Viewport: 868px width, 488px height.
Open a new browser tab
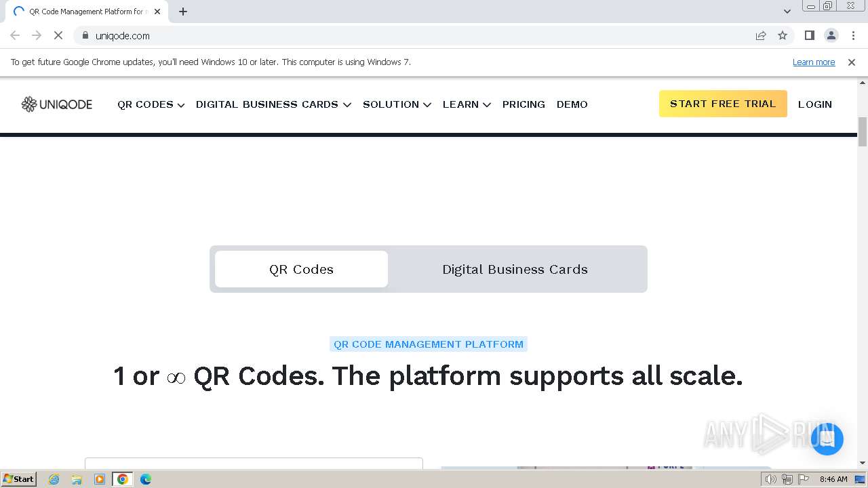click(x=183, y=12)
